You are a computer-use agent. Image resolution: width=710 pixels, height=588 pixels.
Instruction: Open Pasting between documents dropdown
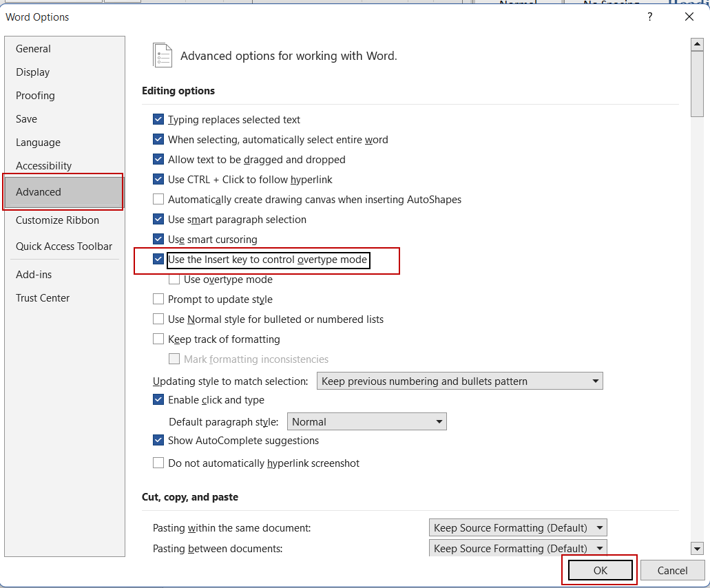pos(517,549)
